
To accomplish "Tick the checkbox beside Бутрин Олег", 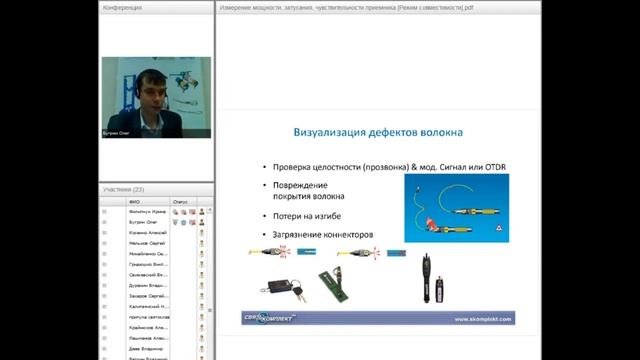I will pos(104,222).
